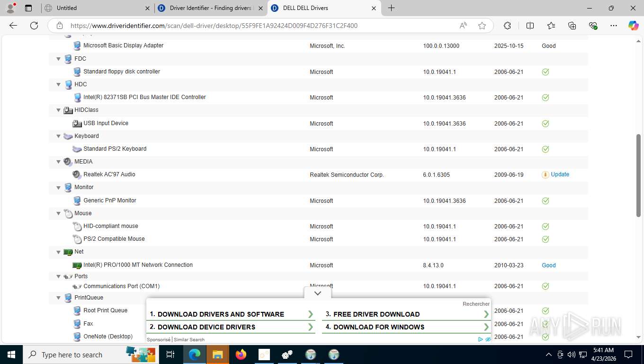Click the HID-compliant mouse icon

point(77,227)
